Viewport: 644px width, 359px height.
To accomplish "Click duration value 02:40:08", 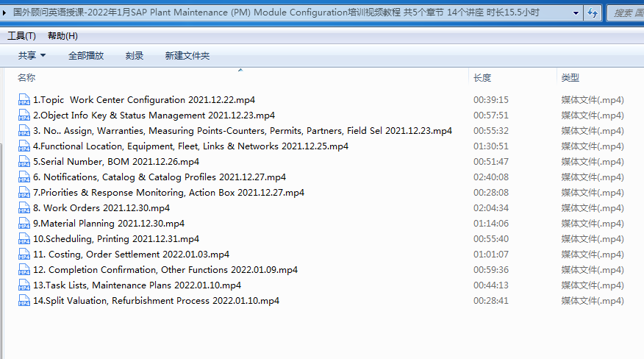I will [491, 177].
